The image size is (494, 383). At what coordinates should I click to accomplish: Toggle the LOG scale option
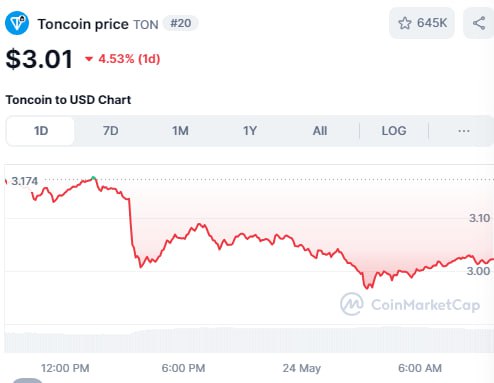point(394,131)
